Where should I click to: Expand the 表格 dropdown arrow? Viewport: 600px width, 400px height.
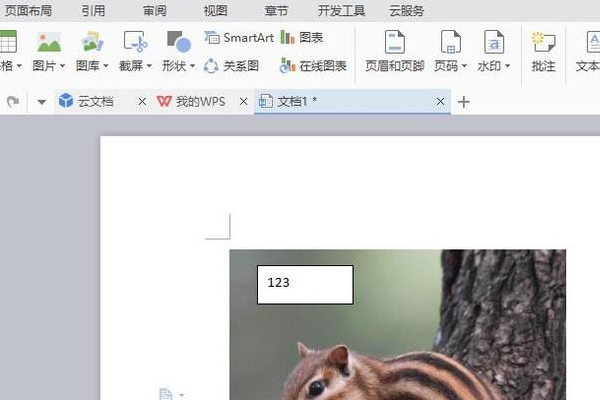(19, 66)
